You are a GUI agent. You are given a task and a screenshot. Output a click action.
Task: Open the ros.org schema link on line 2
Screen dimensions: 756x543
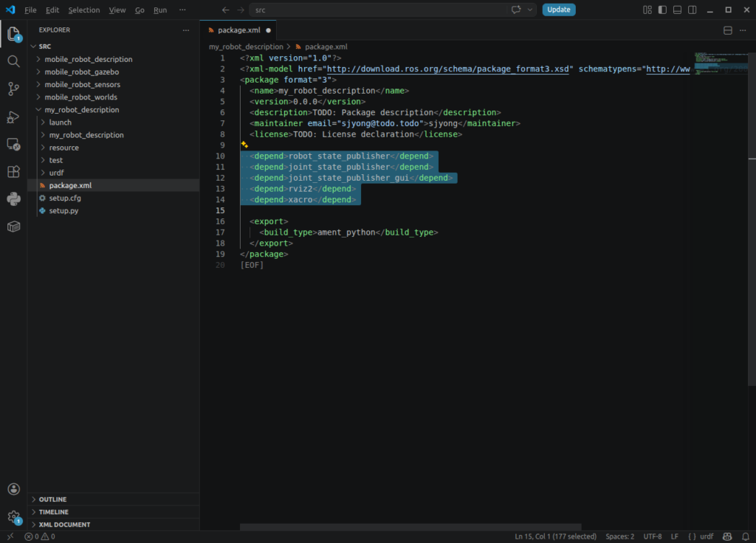click(447, 69)
